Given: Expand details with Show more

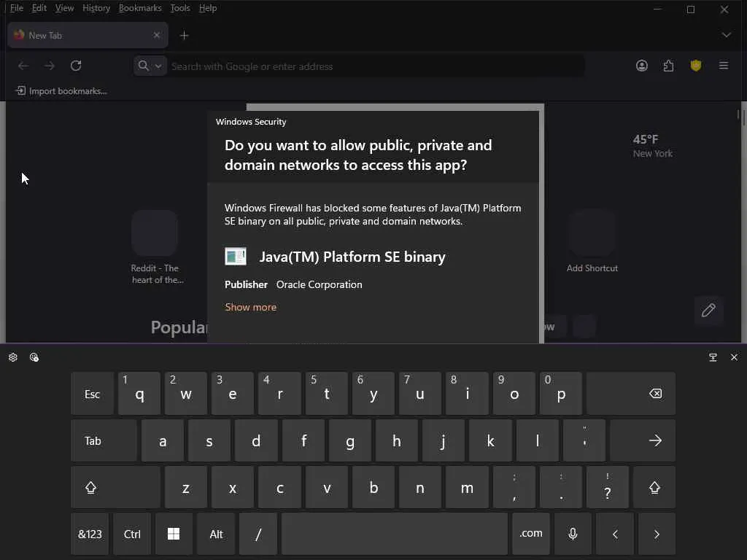Looking at the screenshot, I should tap(251, 307).
